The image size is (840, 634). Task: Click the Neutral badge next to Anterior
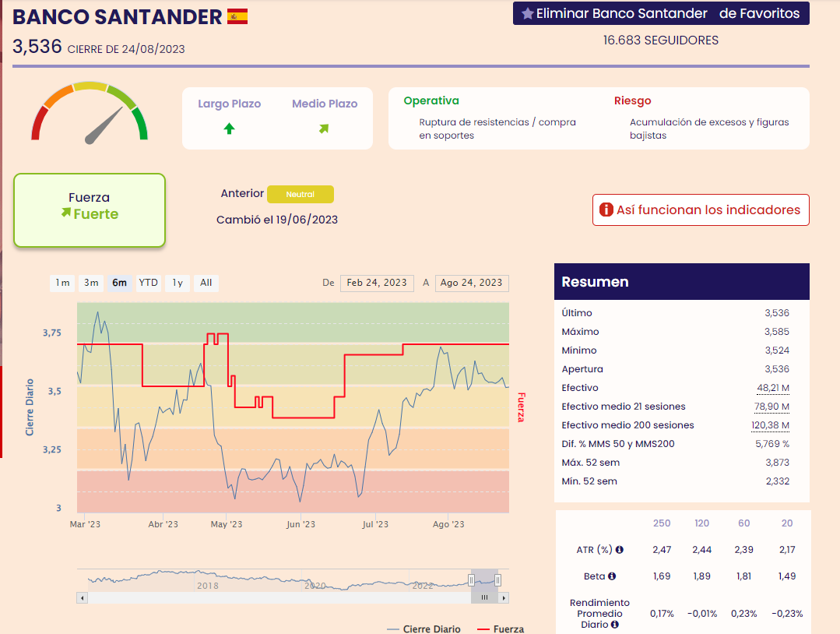(300, 194)
